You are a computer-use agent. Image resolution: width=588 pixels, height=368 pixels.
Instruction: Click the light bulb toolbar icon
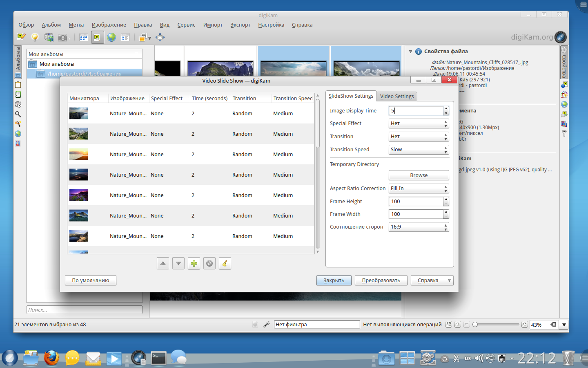pyautogui.click(x=35, y=38)
